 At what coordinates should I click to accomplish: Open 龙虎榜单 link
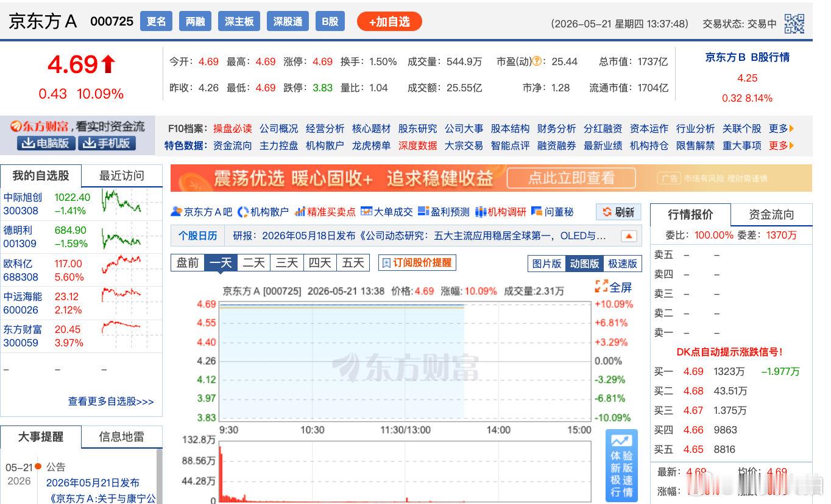click(x=371, y=145)
